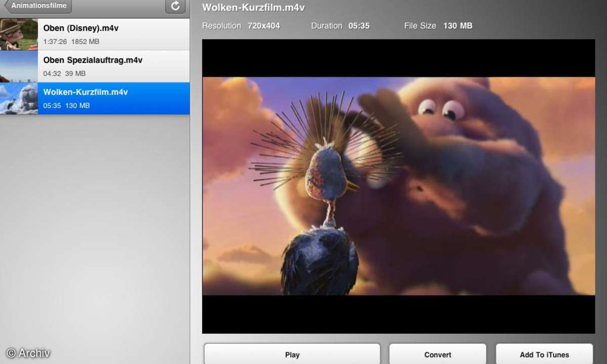This screenshot has height=364, width=607.
Task: Select Oben Spezialauftrag.m4v in the file list
Action: pos(95,66)
